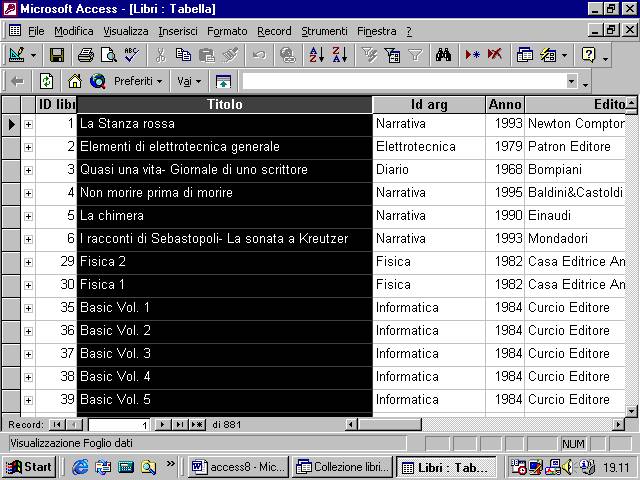Expand subdatasheet for record 3 Quasi una vita
The height and width of the screenshot is (480, 640).
pos(28,170)
